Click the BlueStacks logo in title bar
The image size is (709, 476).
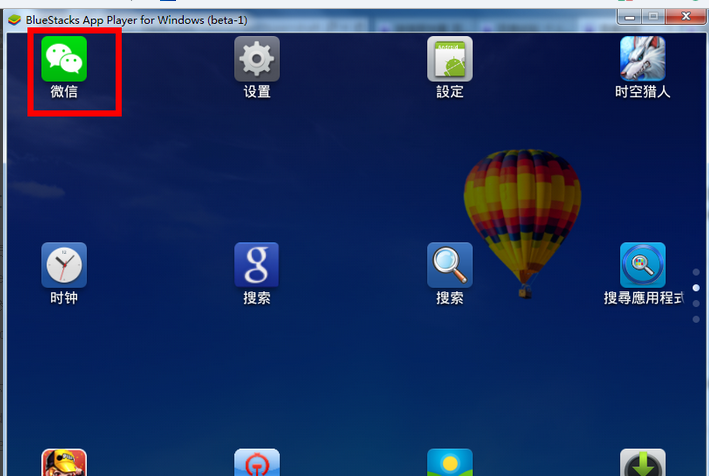tap(15, 17)
